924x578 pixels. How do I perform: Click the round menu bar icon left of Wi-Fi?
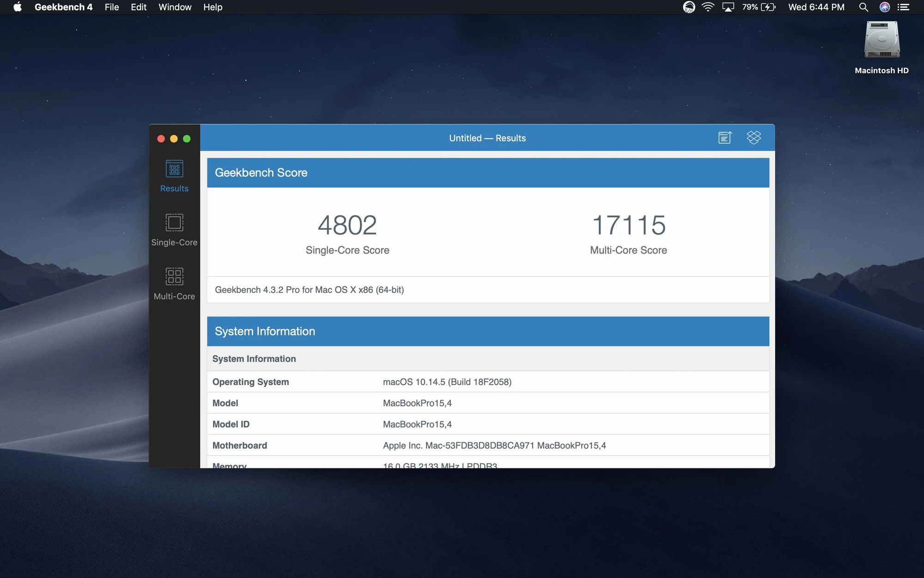689,7
